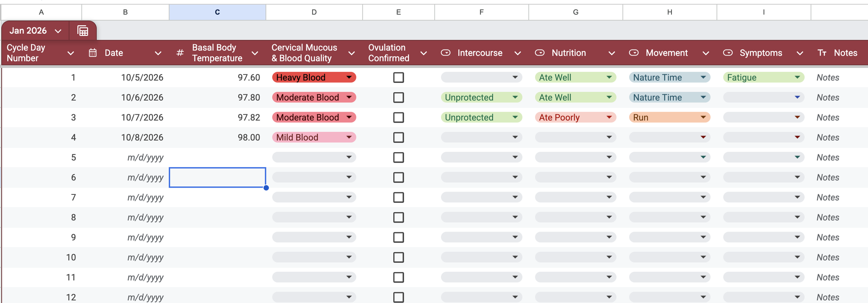This screenshot has height=303, width=868.
Task: Check Ovulation Confirmed for cycle day 9
Action: coord(398,237)
